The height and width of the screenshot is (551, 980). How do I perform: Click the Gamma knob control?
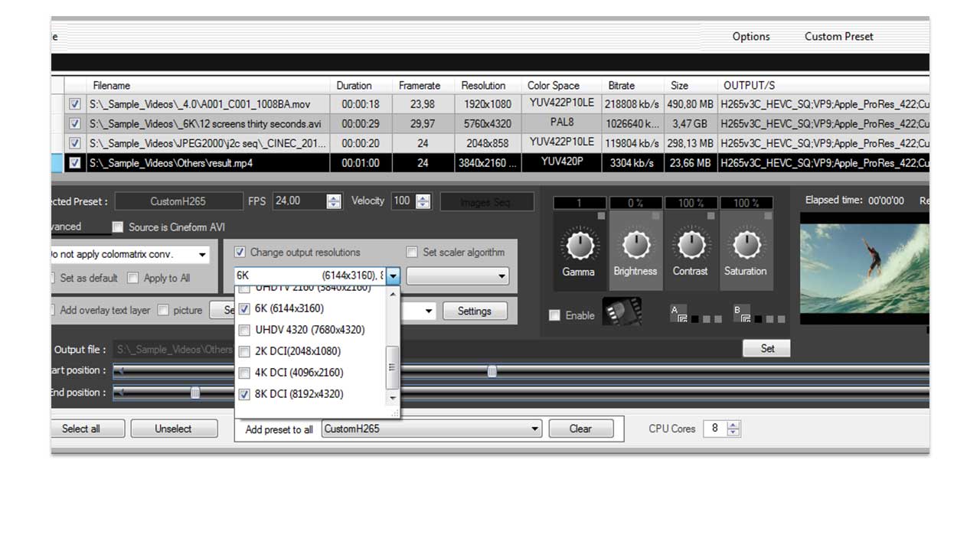[579, 246]
